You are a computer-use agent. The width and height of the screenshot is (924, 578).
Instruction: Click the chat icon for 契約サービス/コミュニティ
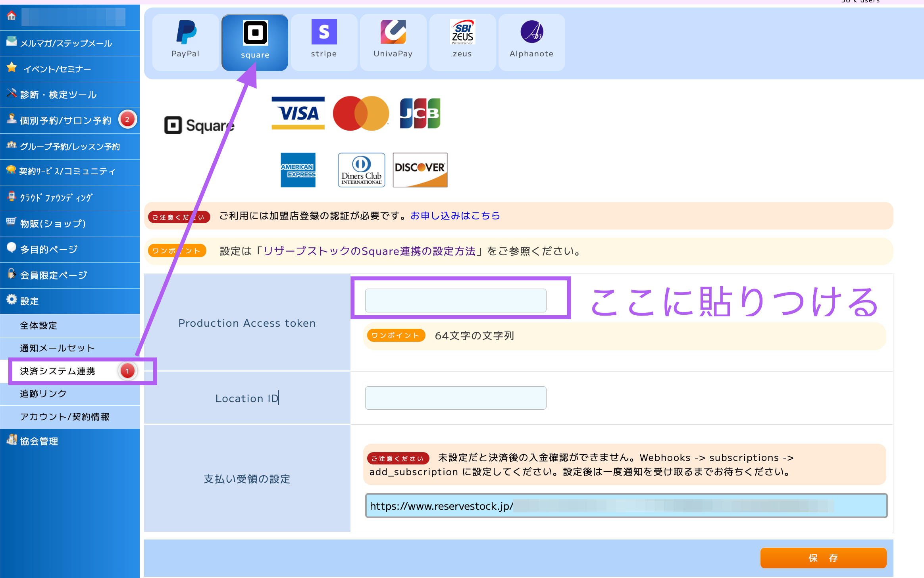coord(12,170)
